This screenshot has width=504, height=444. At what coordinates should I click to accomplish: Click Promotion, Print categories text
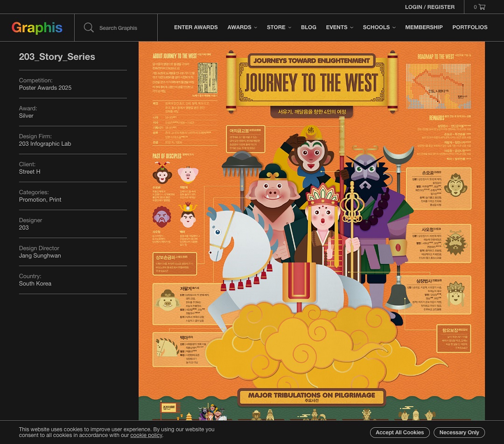click(x=40, y=200)
